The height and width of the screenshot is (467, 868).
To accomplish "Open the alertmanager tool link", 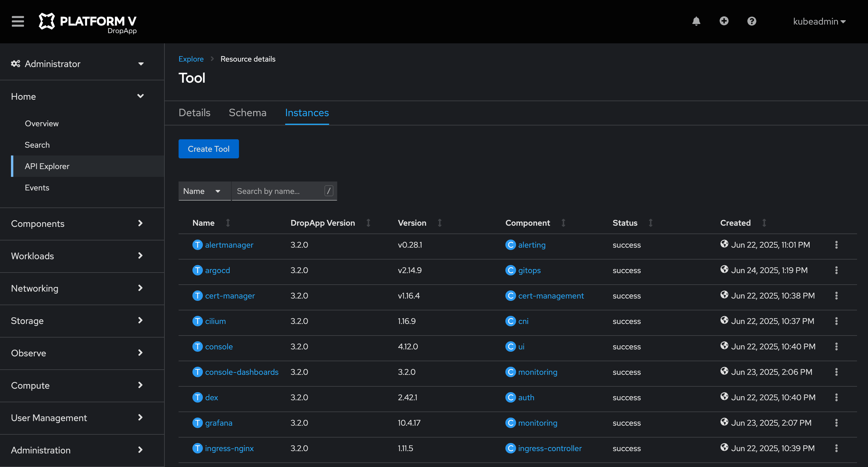I will pos(229,245).
